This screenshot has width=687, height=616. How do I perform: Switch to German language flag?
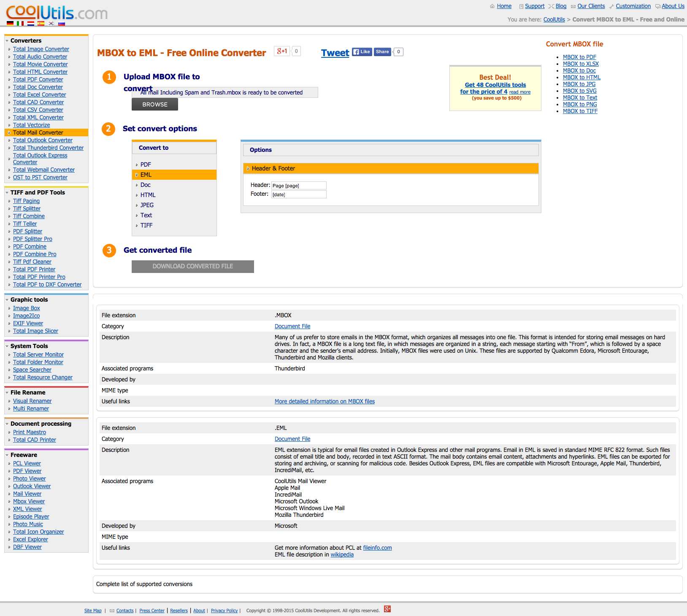[10, 24]
